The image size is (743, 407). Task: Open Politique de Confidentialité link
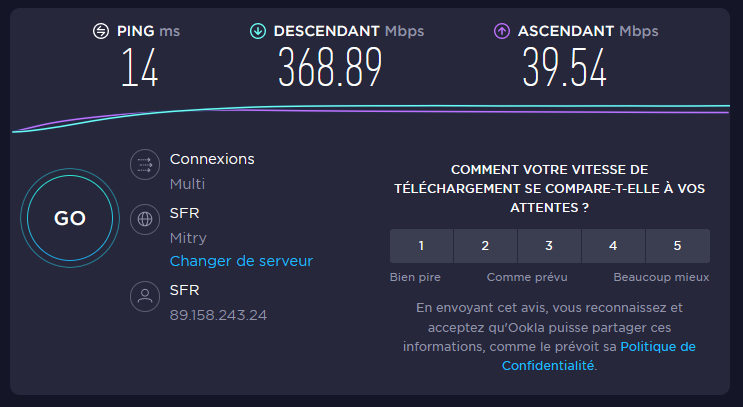[598, 356]
